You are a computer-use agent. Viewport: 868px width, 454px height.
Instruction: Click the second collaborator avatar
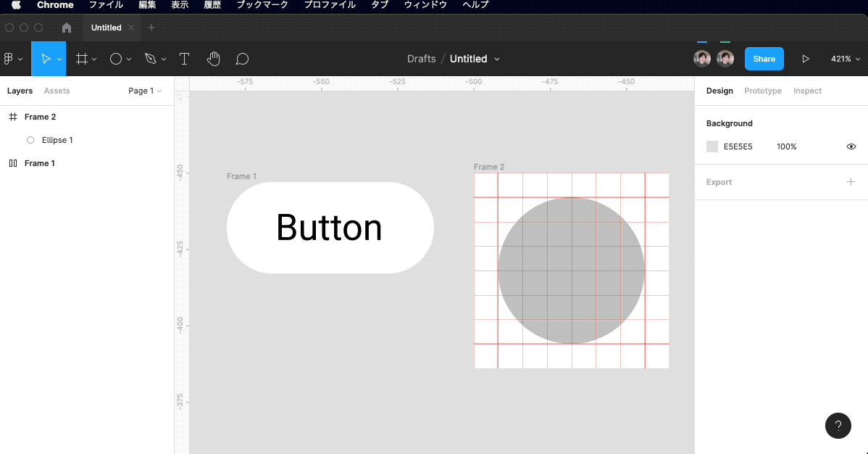point(725,59)
